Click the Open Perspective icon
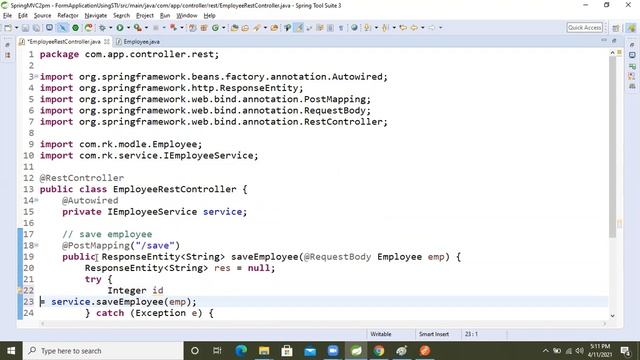 pyautogui.click(x=616, y=28)
